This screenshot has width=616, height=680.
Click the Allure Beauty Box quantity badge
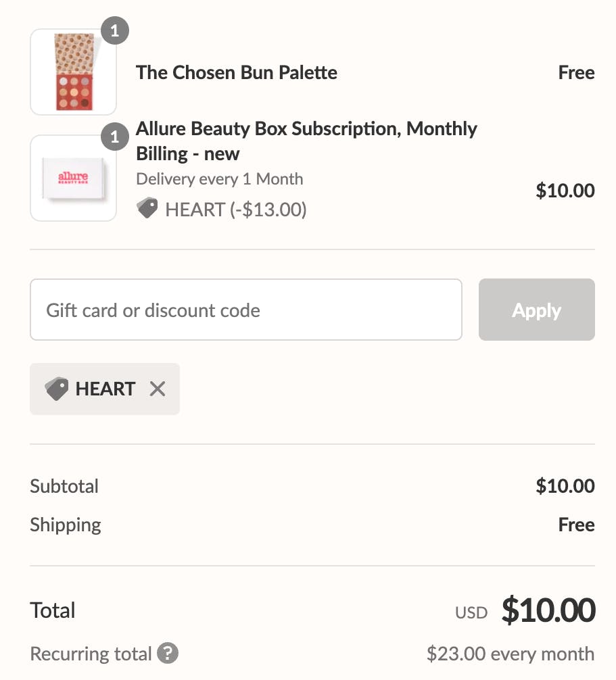pos(115,137)
